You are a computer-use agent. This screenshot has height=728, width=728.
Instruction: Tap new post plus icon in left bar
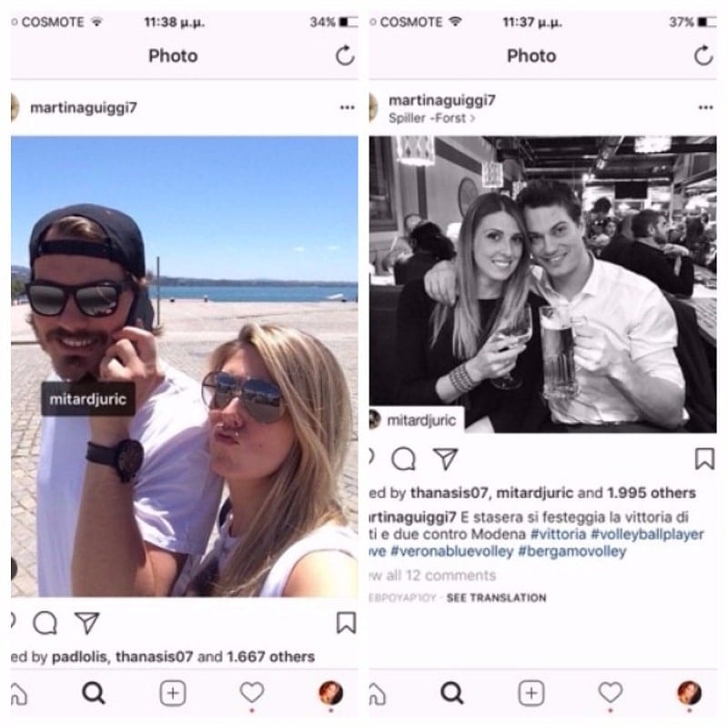click(x=173, y=693)
